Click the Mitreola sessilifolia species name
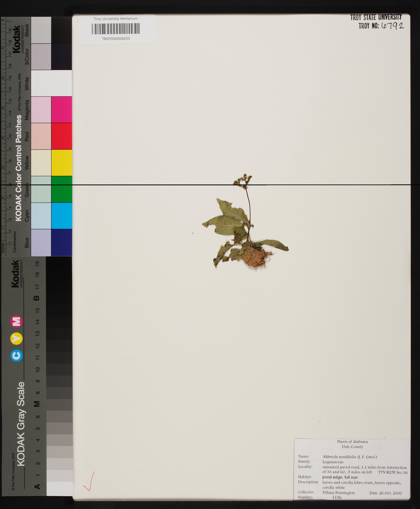Image resolution: width=420 pixels, height=509 pixels. (x=339, y=457)
